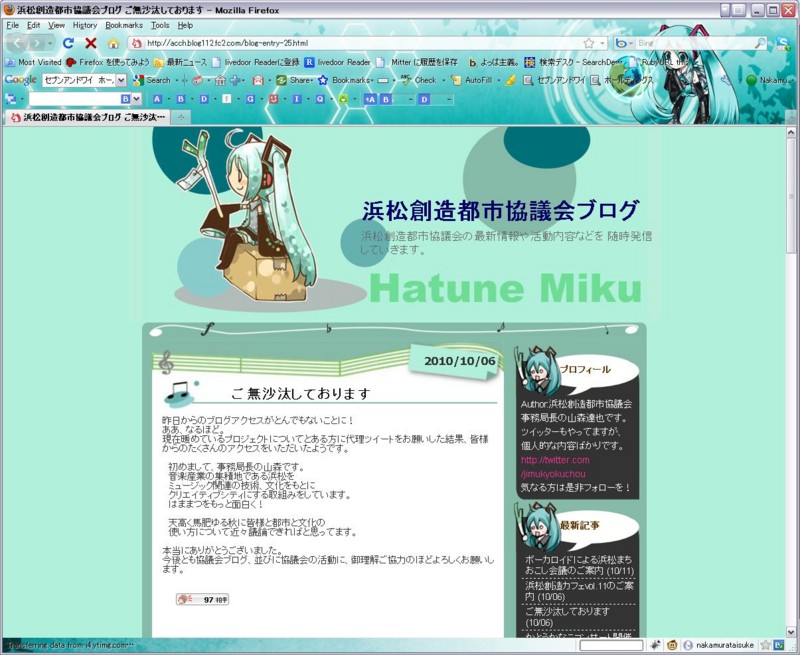Click the spell Check button
Screen dimensions: 800x655
click(x=419, y=80)
